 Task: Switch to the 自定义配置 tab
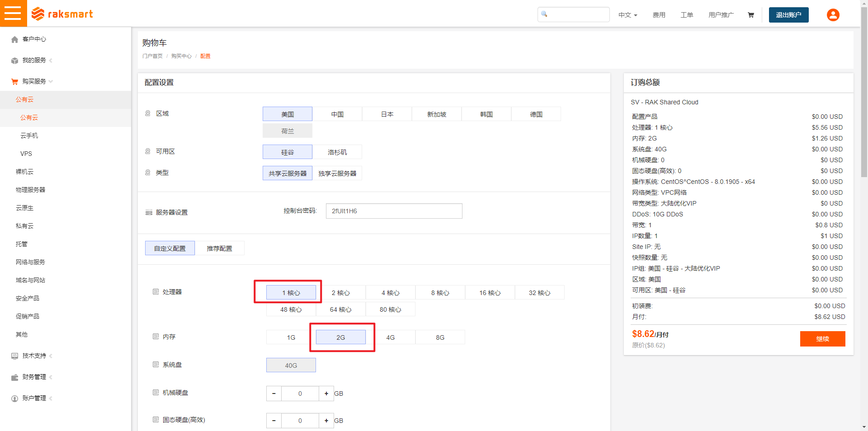(170, 248)
